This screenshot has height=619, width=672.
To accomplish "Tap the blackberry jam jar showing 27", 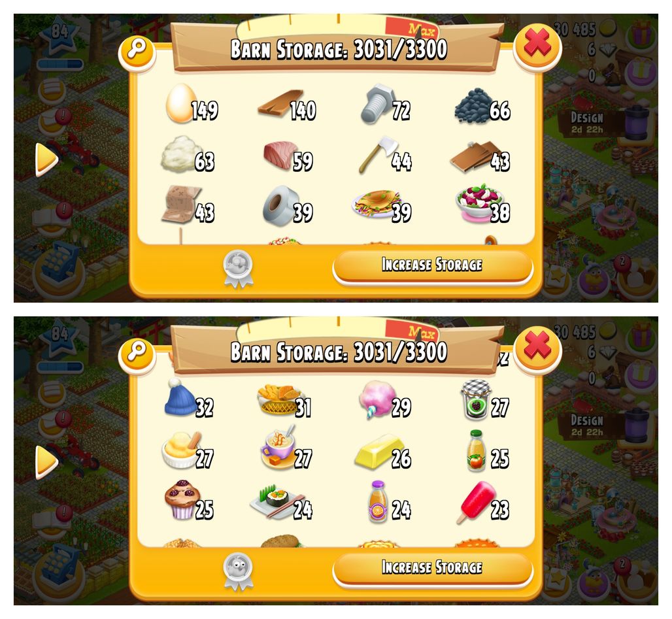I will pos(476,399).
